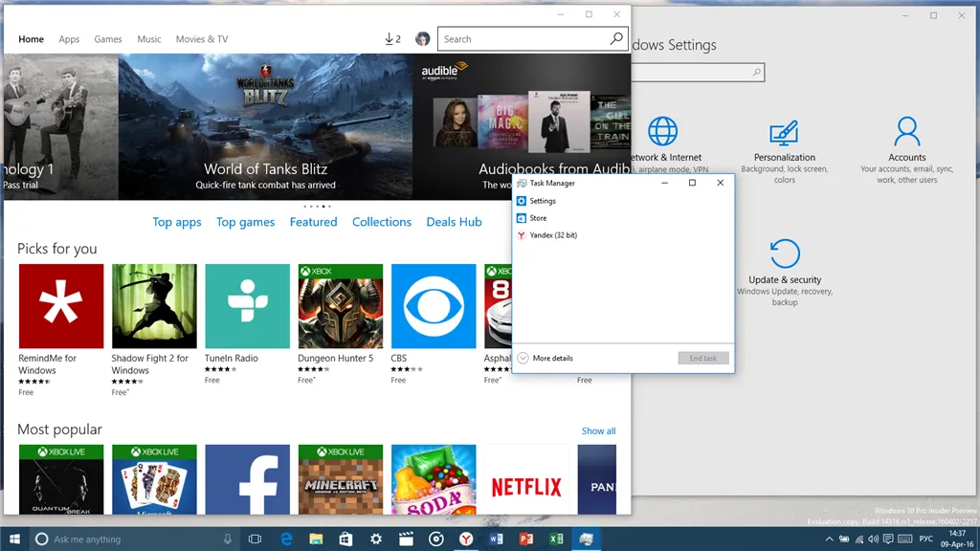Click the Task Manager taskbar icon
This screenshot has width=980, height=551.
[x=587, y=539]
